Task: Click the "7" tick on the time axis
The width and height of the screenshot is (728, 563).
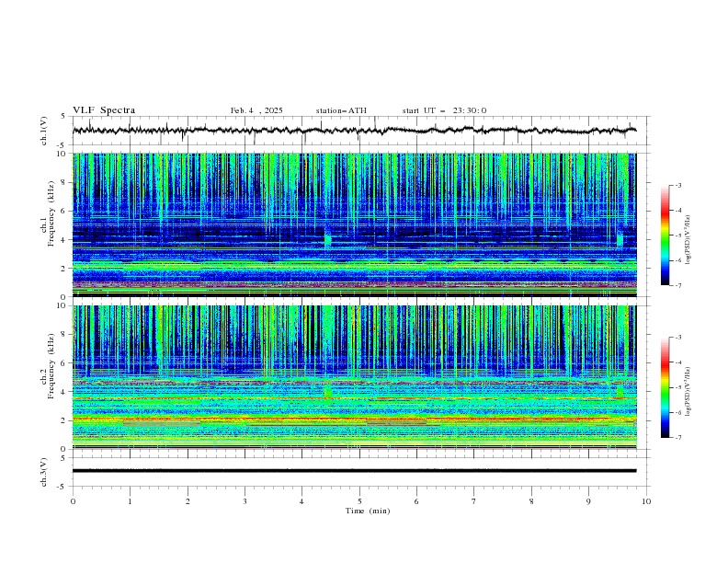Action: click(x=474, y=501)
